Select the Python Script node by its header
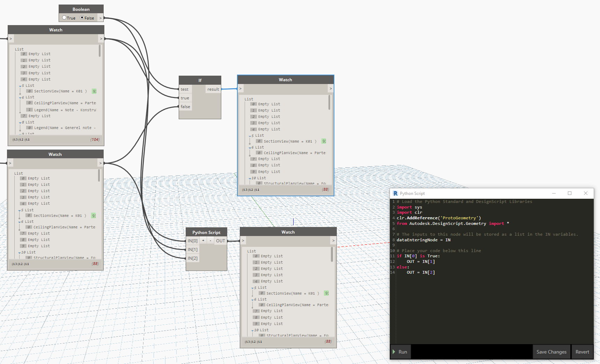 tap(206, 232)
